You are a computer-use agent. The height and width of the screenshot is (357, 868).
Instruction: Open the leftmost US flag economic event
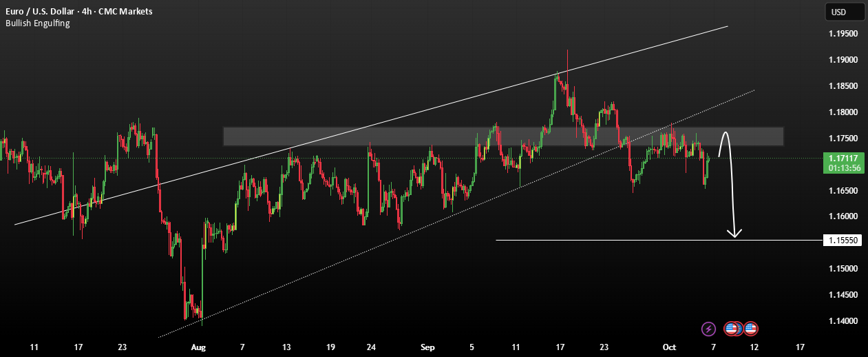731,329
